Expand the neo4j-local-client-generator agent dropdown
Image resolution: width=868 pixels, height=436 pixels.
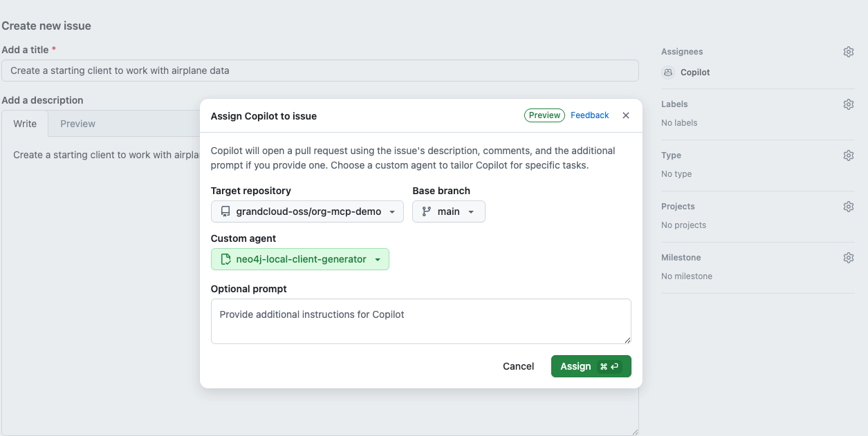300,259
